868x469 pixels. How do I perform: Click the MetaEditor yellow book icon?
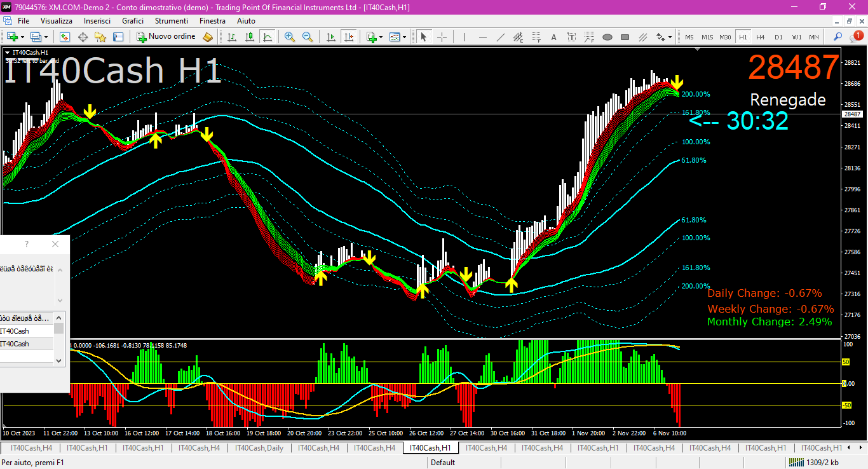click(208, 37)
